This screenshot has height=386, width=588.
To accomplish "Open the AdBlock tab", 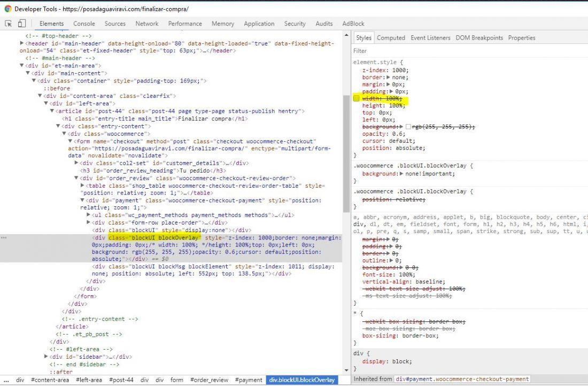I will [353, 24].
